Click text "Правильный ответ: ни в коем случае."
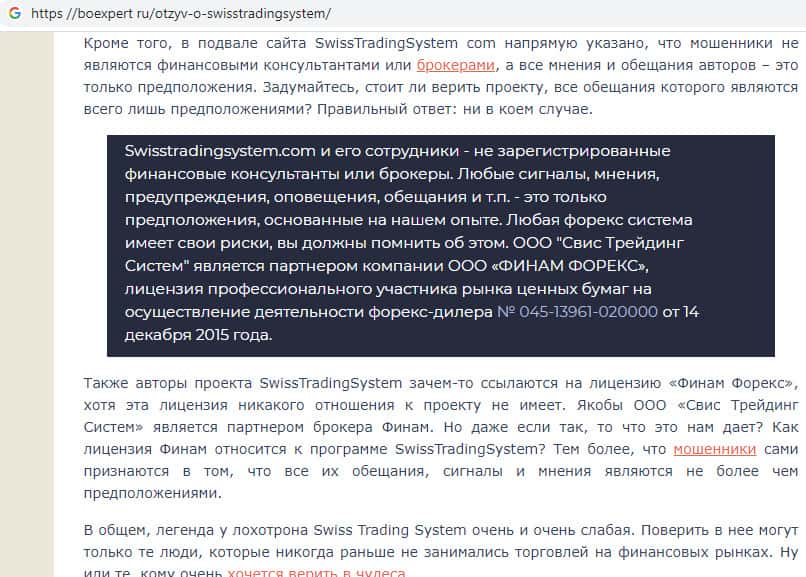 pos(454,109)
